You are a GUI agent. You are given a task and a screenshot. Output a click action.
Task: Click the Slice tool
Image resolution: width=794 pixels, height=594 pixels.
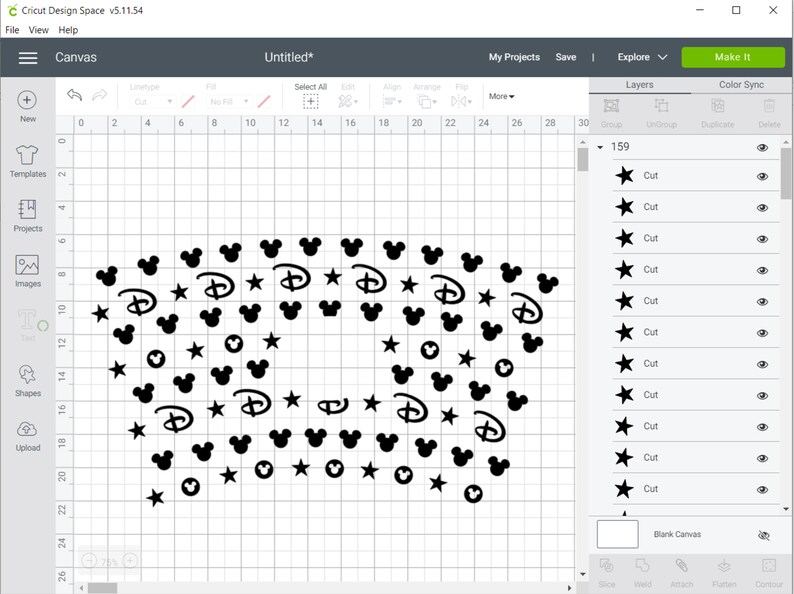606,573
